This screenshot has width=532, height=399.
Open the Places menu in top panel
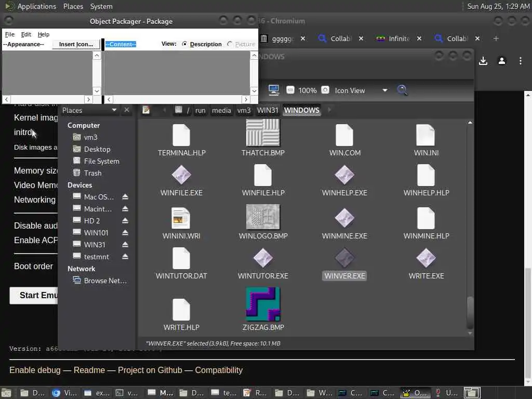73,6
